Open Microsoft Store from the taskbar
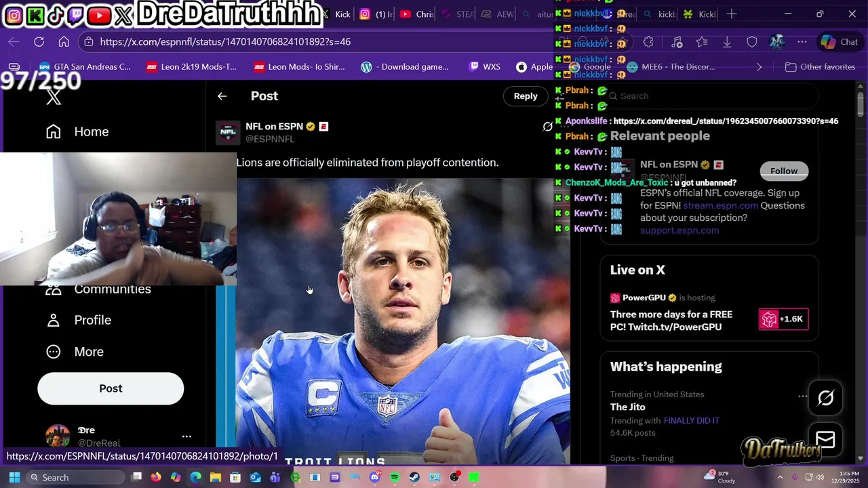The image size is (868, 488). pyautogui.click(x=235, y=477)
